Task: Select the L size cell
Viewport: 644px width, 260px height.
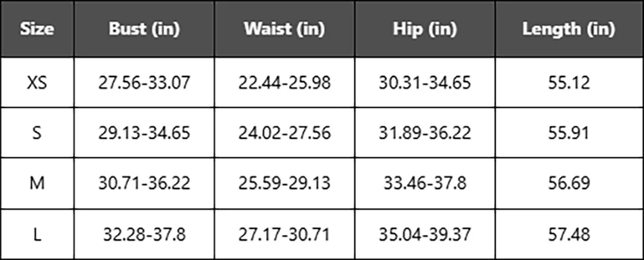Action: (37, 234)
